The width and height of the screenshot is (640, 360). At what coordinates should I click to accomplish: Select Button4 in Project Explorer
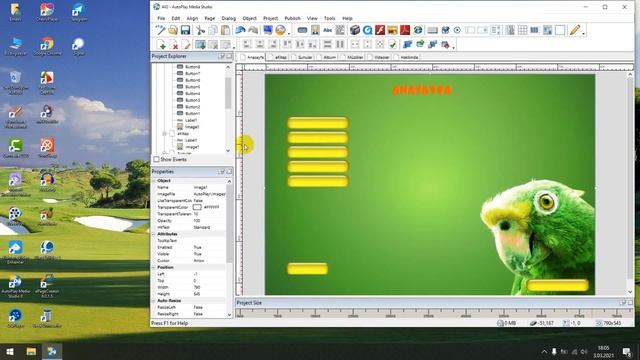pos(192,93)
